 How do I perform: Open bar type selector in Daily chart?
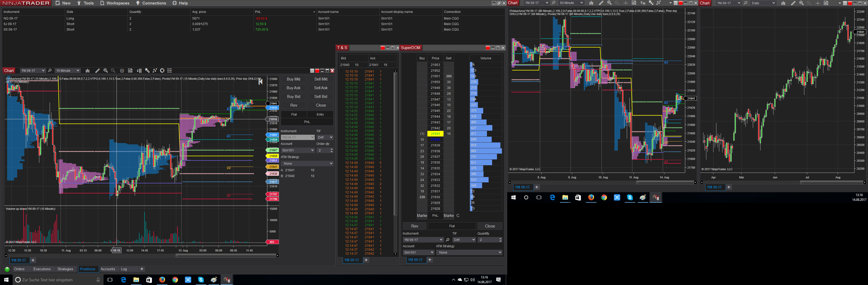click(x=783, y=3)
